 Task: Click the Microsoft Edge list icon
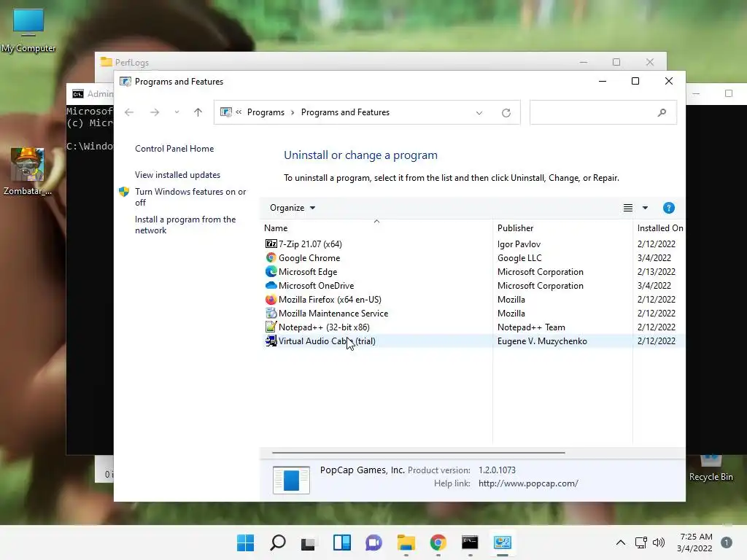[x=271, y=271]
